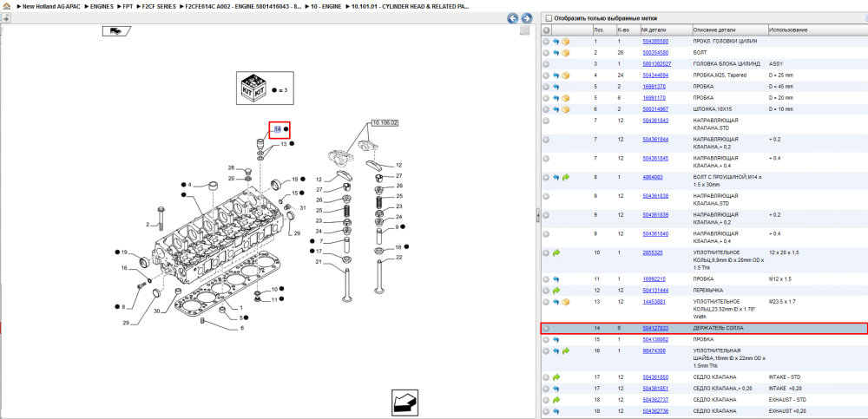Click blue back-arrow icon for part 500354580
Image resolution: width=868 pixels, height=419 pixels.
tap(556, 53)
